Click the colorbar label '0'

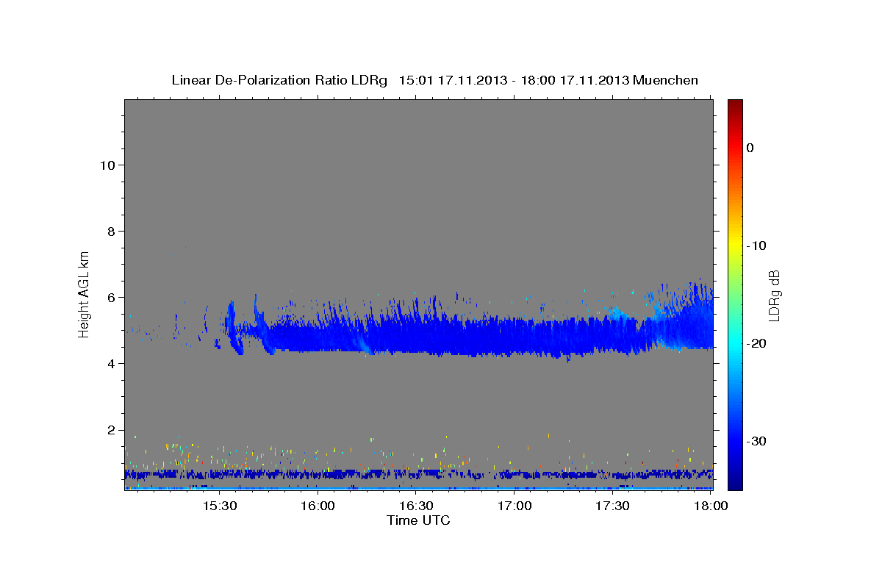(750, 148)
